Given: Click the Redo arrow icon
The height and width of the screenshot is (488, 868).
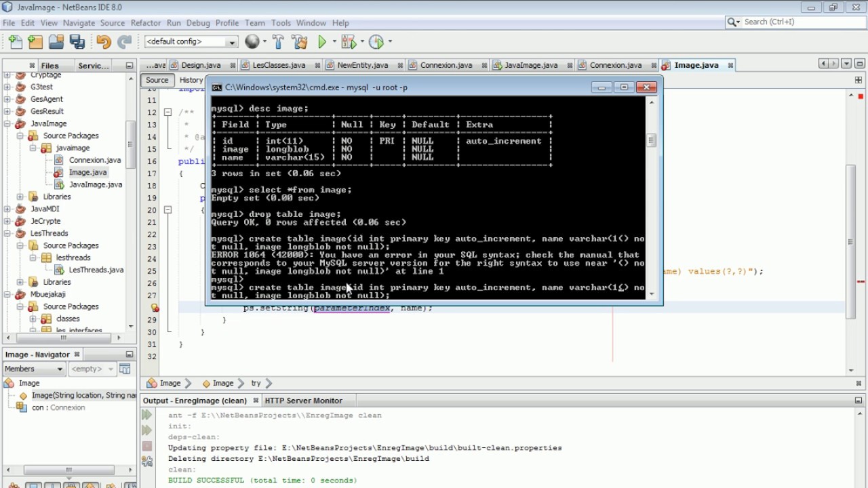Looking at the screenshot, I should point(124,42).
